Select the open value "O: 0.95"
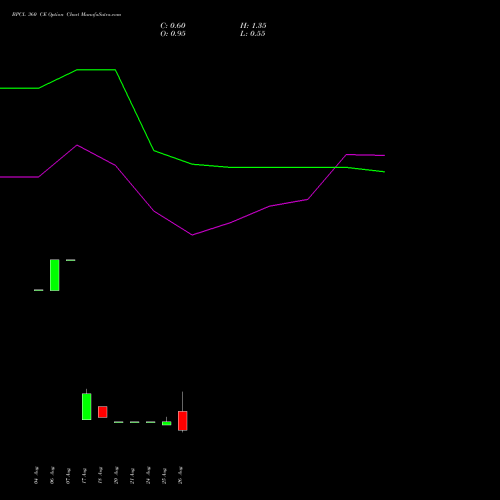The width and height of the screenshot is (500, 500). coord(173,34)
